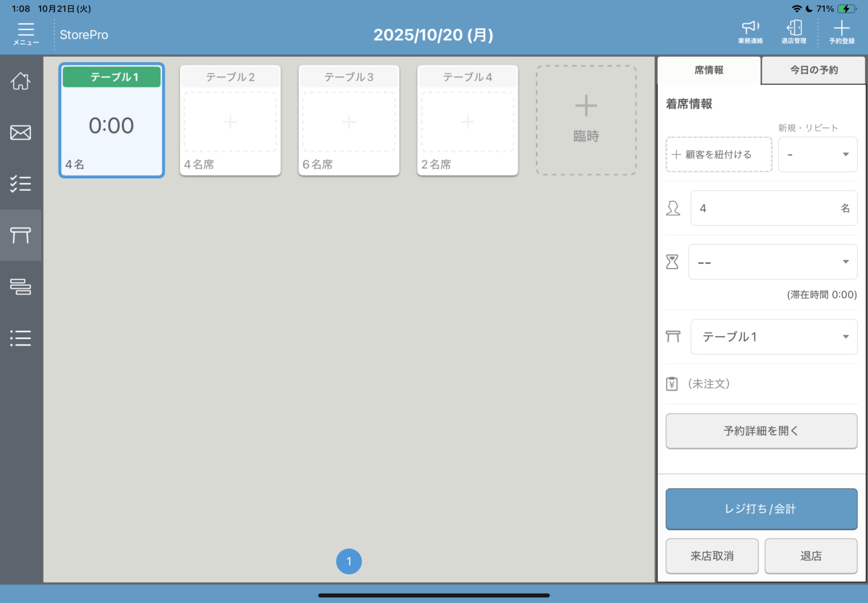Switch to the 今日の予約 tab

pos(814,70)
